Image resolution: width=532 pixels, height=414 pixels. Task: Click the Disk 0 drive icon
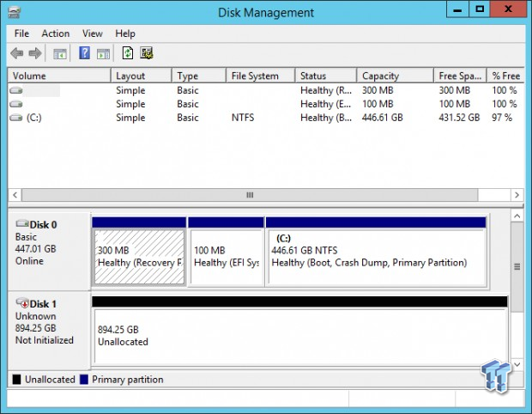(x=22, y=223)
